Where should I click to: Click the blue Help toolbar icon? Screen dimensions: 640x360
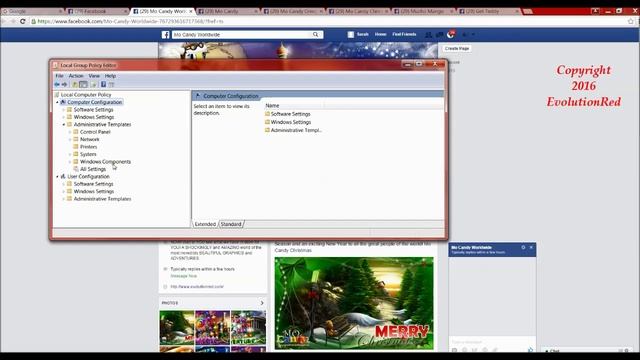coord(103,84)
